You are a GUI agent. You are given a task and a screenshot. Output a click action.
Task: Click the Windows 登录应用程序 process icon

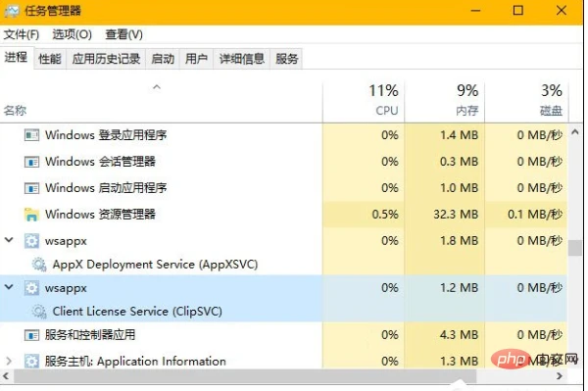click(x=31, y=135)
